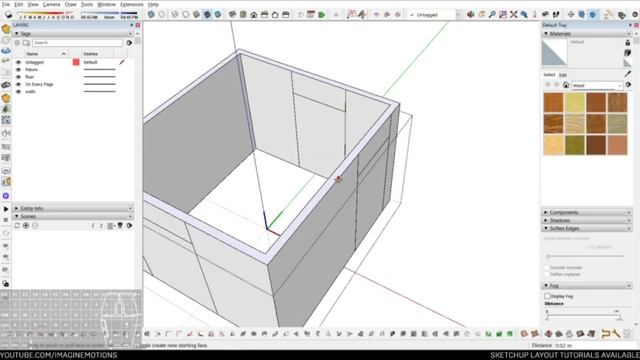Toggle shadows icon beside date slider
The image size is (640, 360).
[9, 15]
